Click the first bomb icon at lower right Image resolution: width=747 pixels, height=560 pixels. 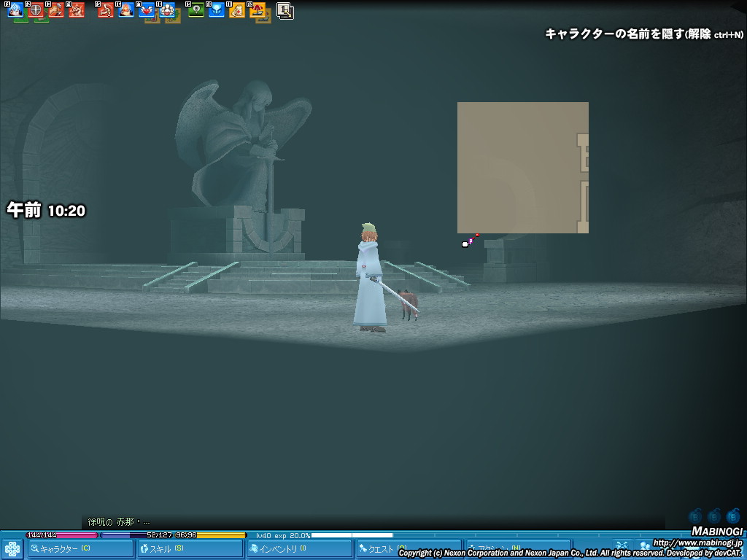coord(695,516)
